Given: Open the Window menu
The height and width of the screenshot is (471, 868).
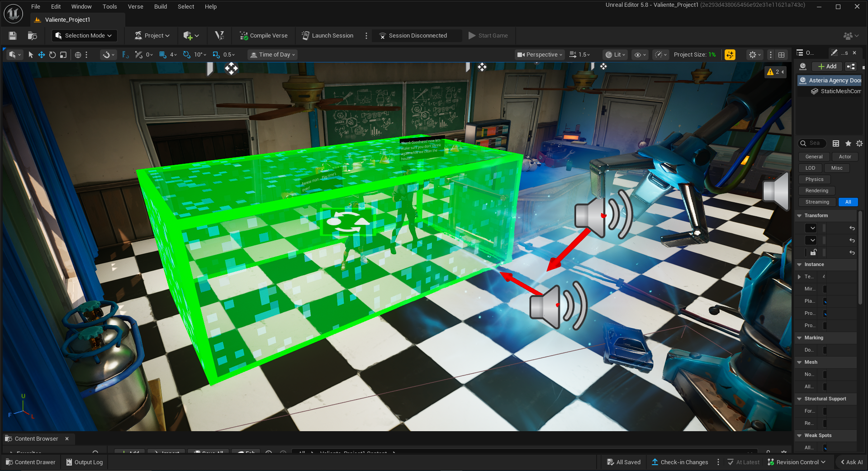Looking at the screenshot, I should pos(81,7).
